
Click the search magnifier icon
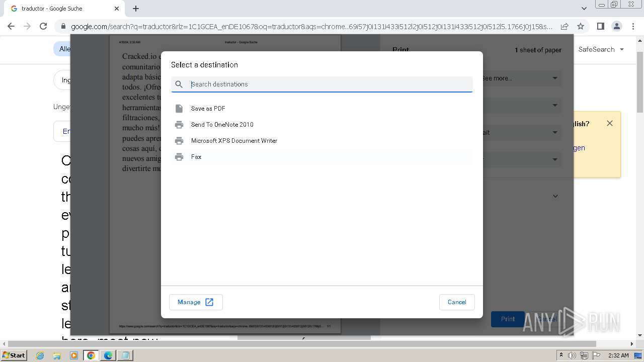point(179,84)
